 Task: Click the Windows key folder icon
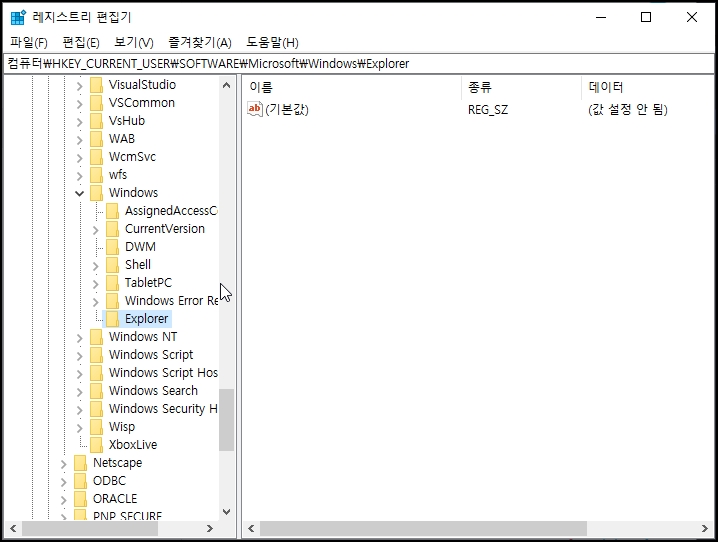97,193
